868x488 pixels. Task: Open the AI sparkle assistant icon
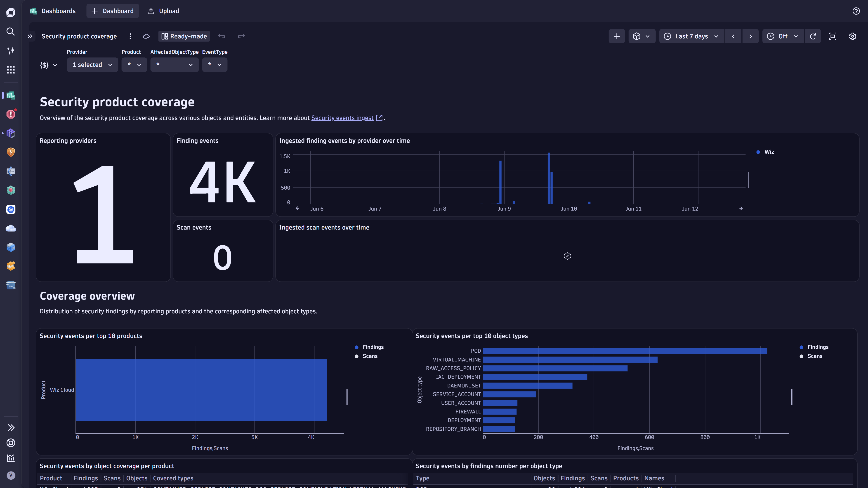[x=11, y=51]
